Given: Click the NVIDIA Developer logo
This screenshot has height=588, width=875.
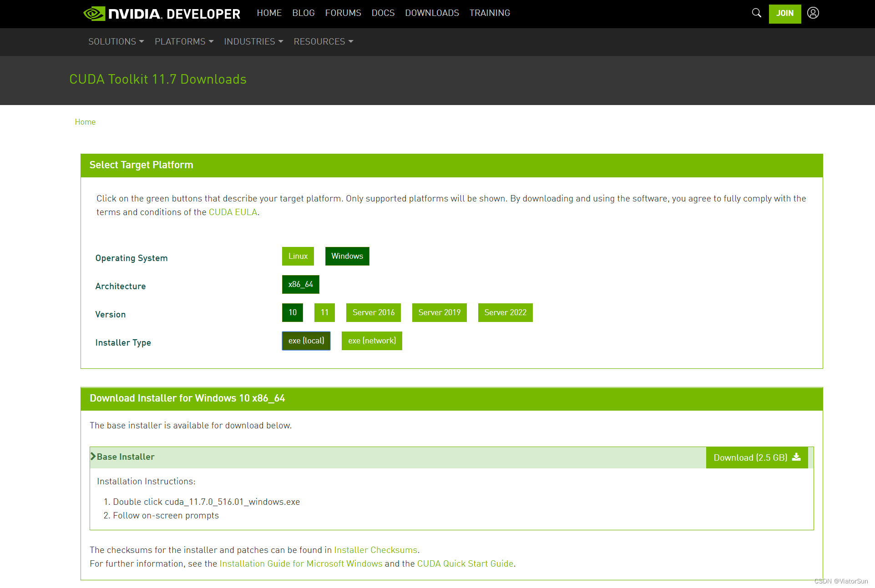Looking at the screenshot, I should pyautogui.click(x=162, y=14).
